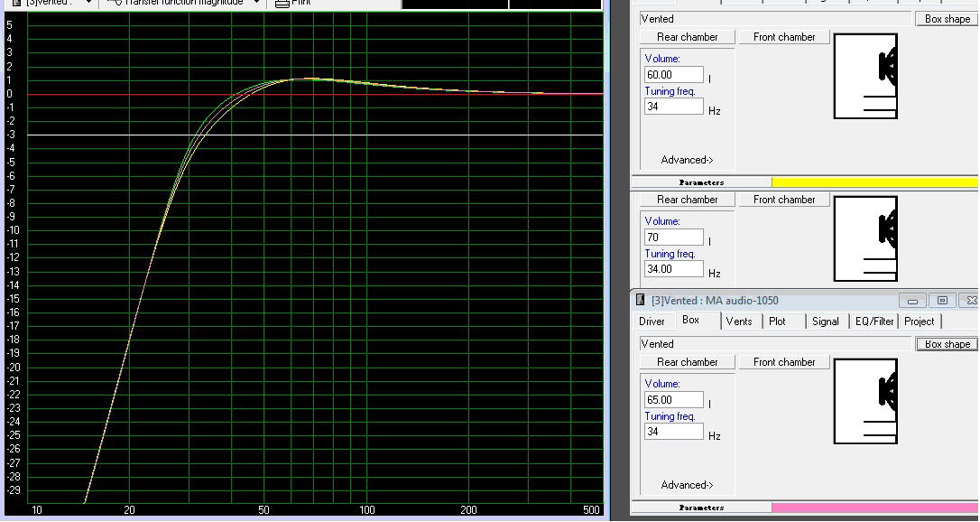Image resolution: width=980 pixels, height=522 pixels.
Task: Expand Advanced options in the 60-liter window
Action: pyautogui.click(x=687, y=160)
